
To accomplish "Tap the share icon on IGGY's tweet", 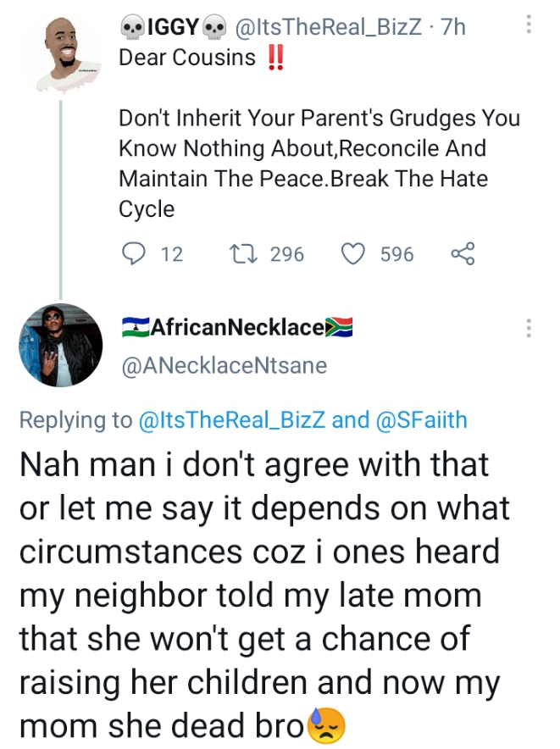I will pyautogui.click(x=463, y=253).
